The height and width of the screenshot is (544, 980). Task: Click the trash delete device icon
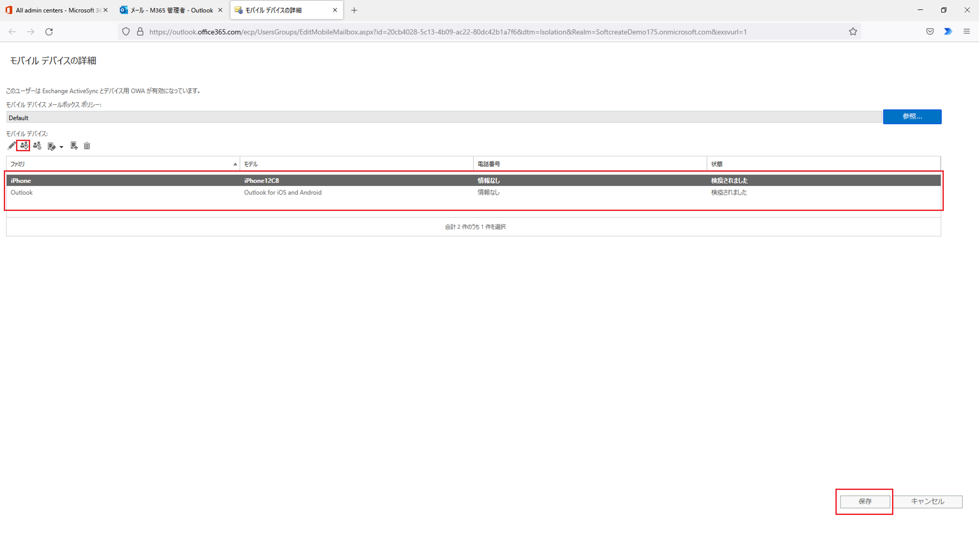click(87, 146)
